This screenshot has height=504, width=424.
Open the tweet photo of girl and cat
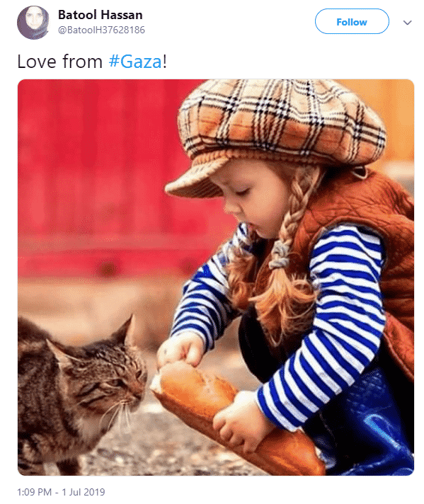(216, 277)
